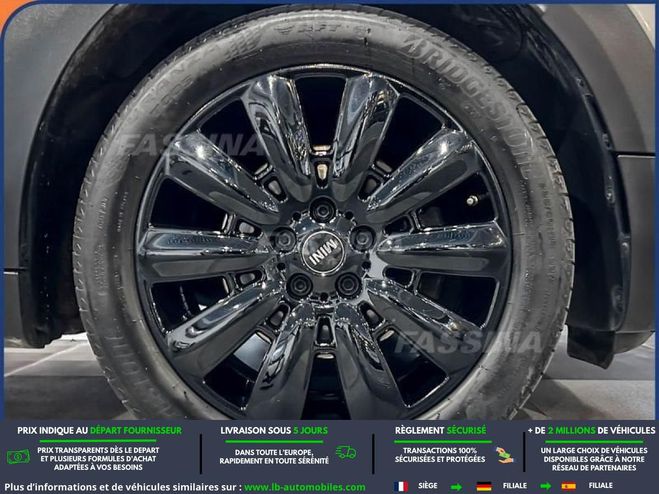This screenshot has width=659, height=494.
Task: Click the green banknote icon
Action: tap(18, 456)
